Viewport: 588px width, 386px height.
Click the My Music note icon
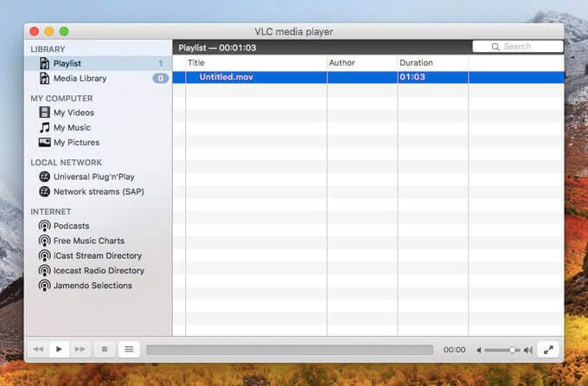click(x=44, y=127)
